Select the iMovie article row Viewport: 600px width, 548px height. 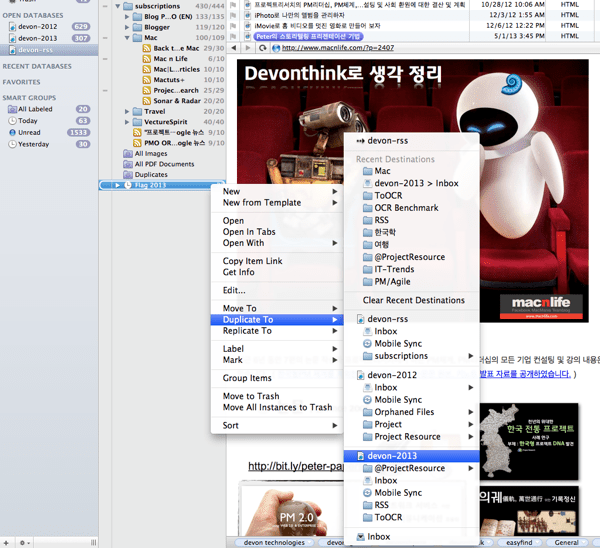(x=317, y=26)
